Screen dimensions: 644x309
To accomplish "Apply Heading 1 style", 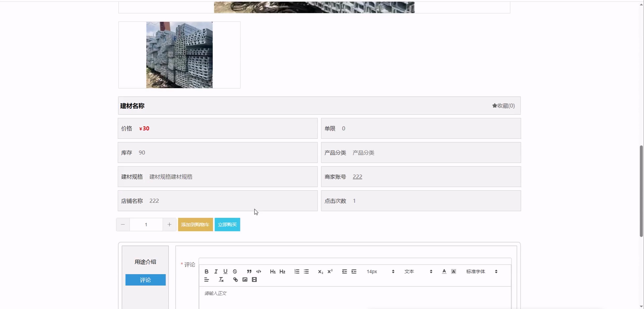I will click(x=273, y=271).
